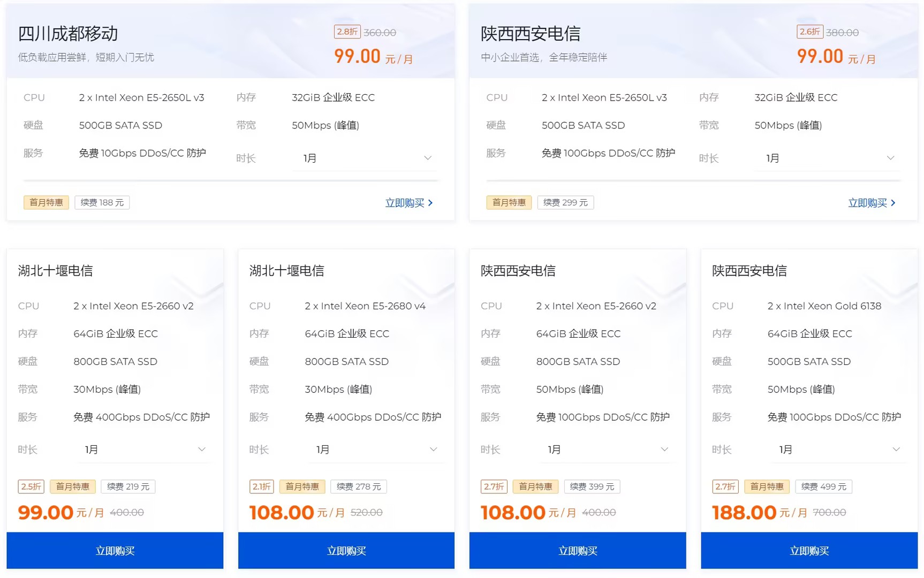The width and height of the screenshot is (924, 578).
Task: Click the 续费 188 元 renewal tag
Action: (102, 202)
